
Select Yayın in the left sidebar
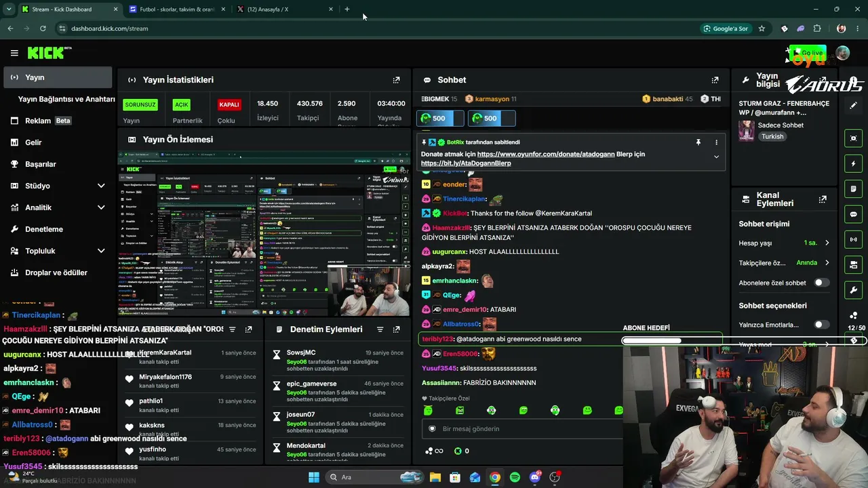pos(58,77)
